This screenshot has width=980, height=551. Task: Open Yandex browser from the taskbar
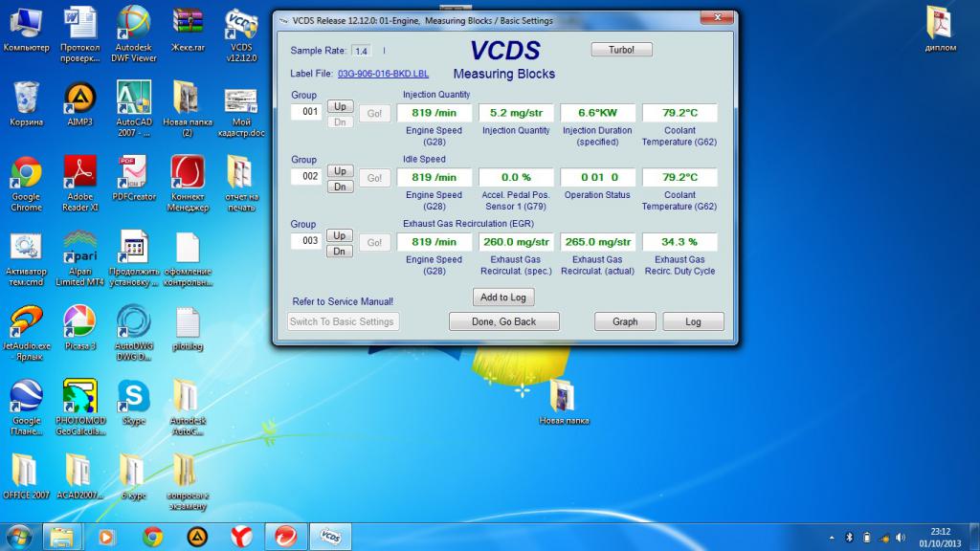241,537
